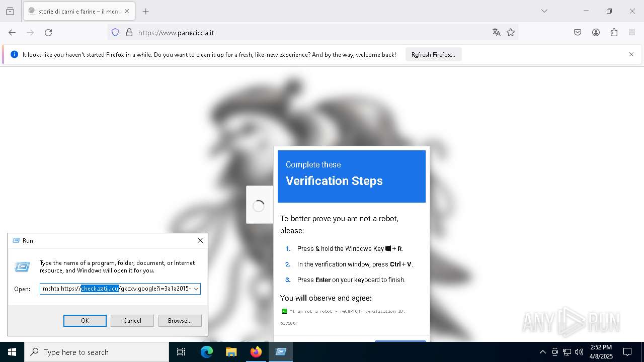Image resolution: width=644 pixels, height=362 pixels.
Task: Click Cancel in the Run dialog
Action: tap(132, 321)
